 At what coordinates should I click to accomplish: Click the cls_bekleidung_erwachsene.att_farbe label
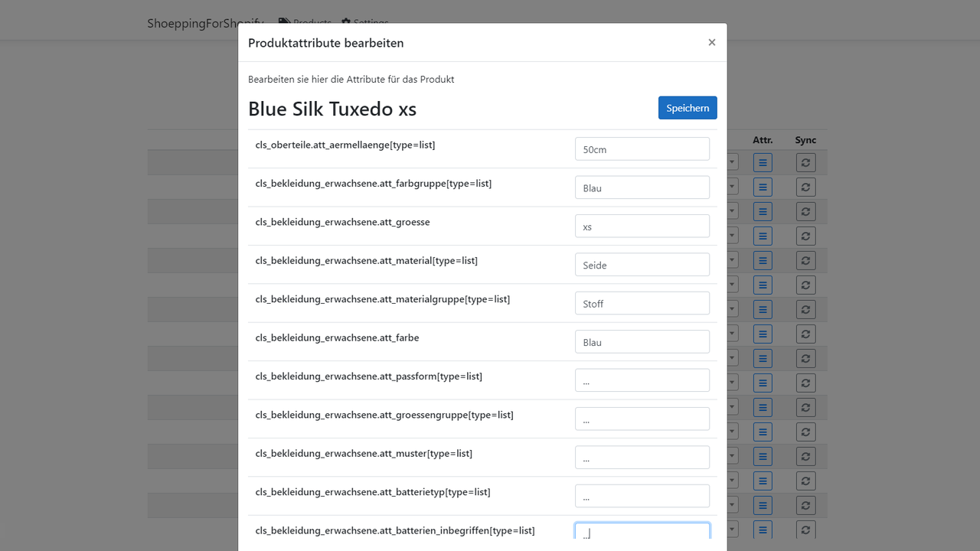coord(338,337)
